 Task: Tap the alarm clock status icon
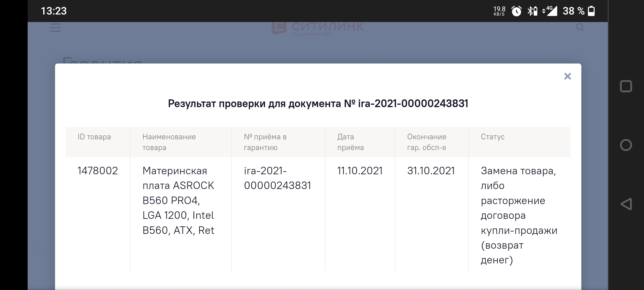tap(516, 11)
